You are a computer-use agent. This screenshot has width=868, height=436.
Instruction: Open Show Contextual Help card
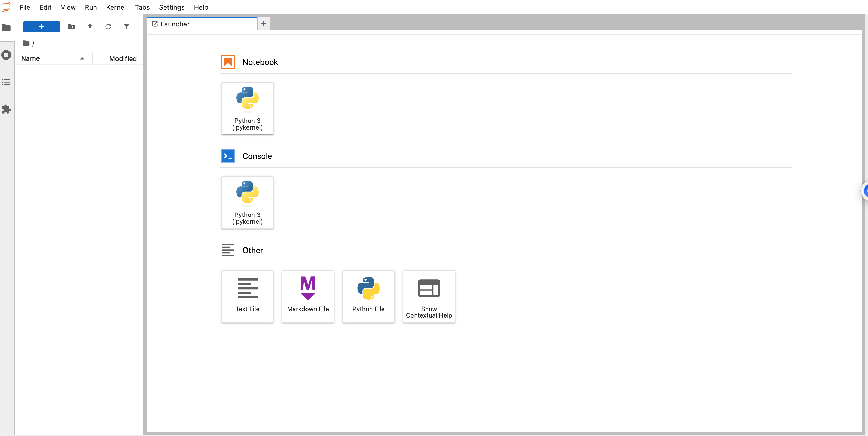click(x=429, y=296)
